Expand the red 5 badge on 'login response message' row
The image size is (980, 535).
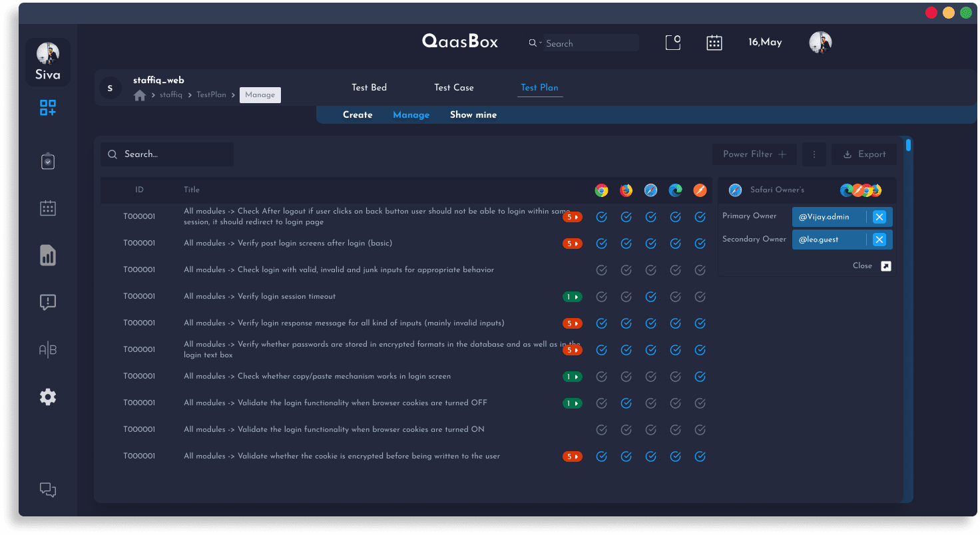pyautogui.click(x=573, y=323)
